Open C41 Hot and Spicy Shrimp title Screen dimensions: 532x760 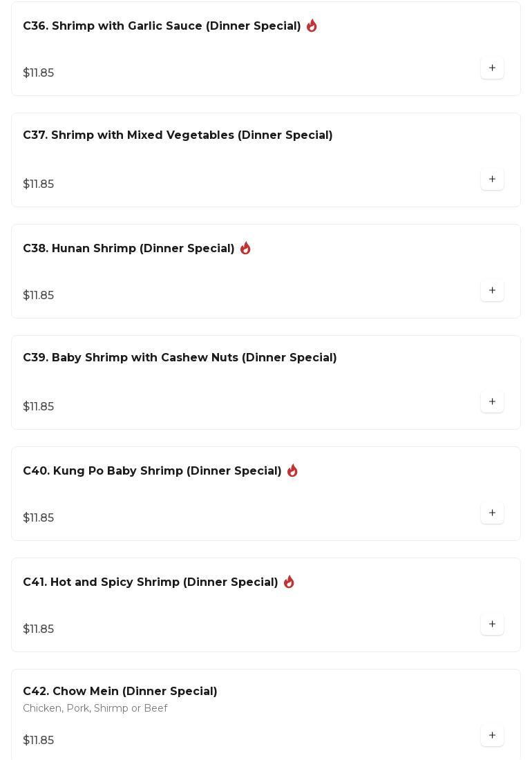click(150, 582)
